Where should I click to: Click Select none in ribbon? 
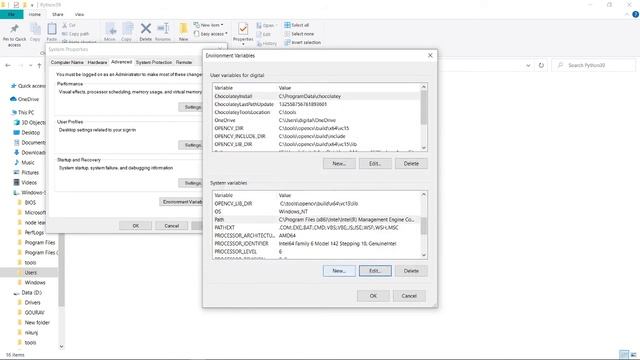[299, 34]
